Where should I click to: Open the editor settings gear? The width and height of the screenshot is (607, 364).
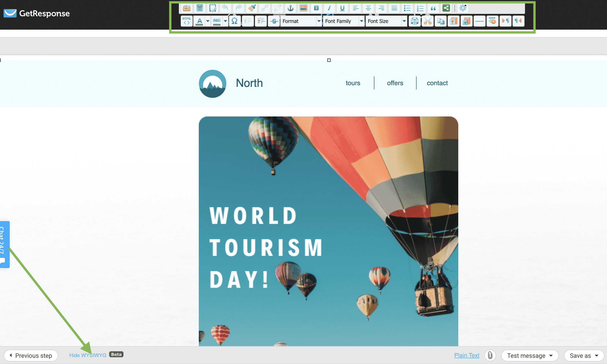(x=463, y=8)
